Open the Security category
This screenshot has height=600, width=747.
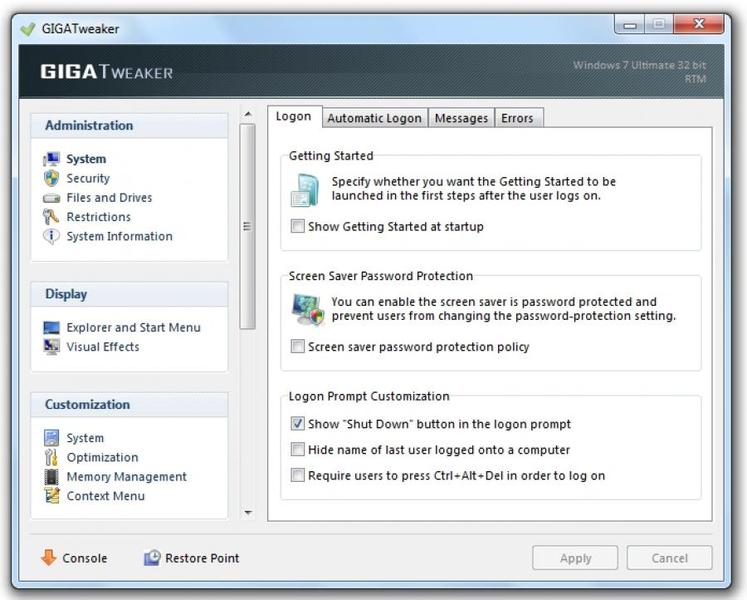[88, 178]
